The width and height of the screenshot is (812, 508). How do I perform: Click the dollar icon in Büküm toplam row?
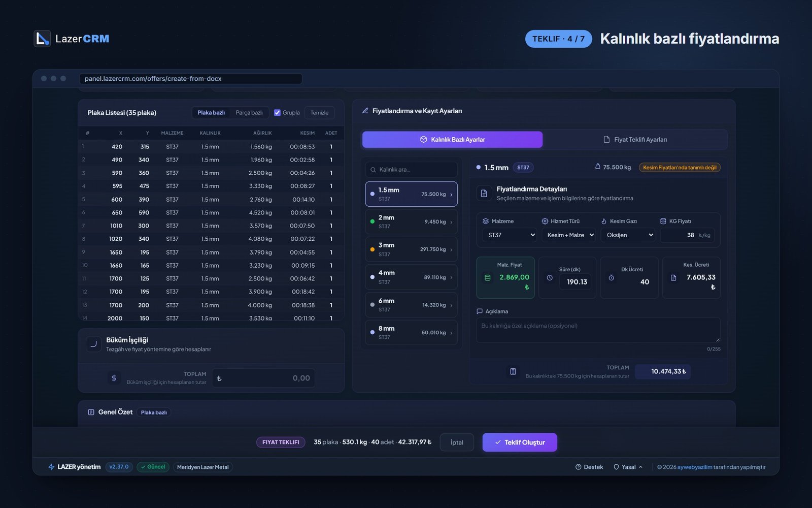pos(114,378)
